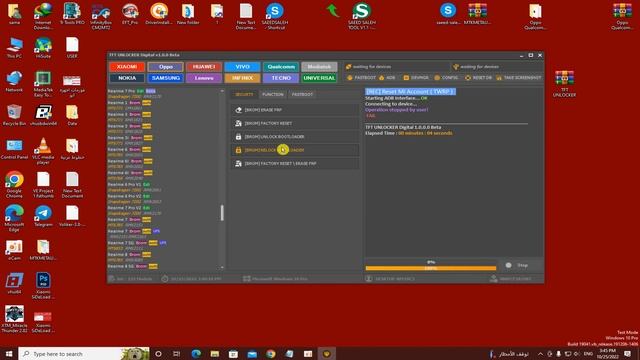Open the Qualcomm brand section

[x=281, y=67]
